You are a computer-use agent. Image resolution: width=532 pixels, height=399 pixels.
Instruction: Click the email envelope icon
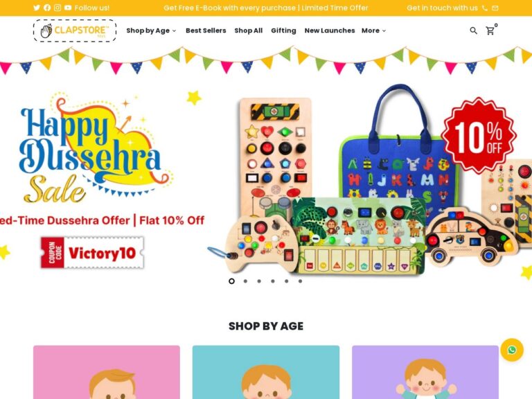coord(495,8)
